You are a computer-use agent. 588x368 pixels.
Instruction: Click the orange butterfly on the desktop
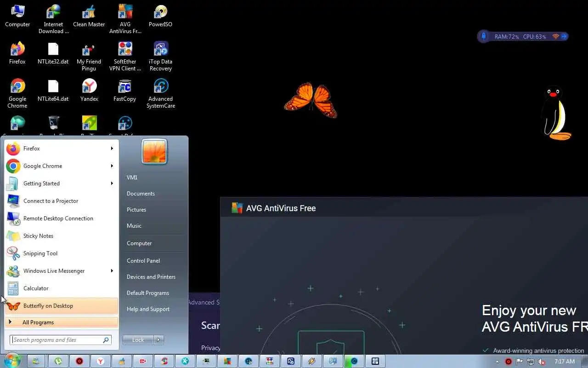[x=311, y=100]
